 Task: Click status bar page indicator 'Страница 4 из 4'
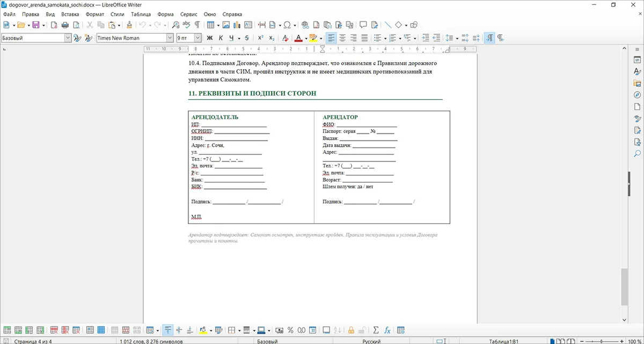click(x=33, y=341)
